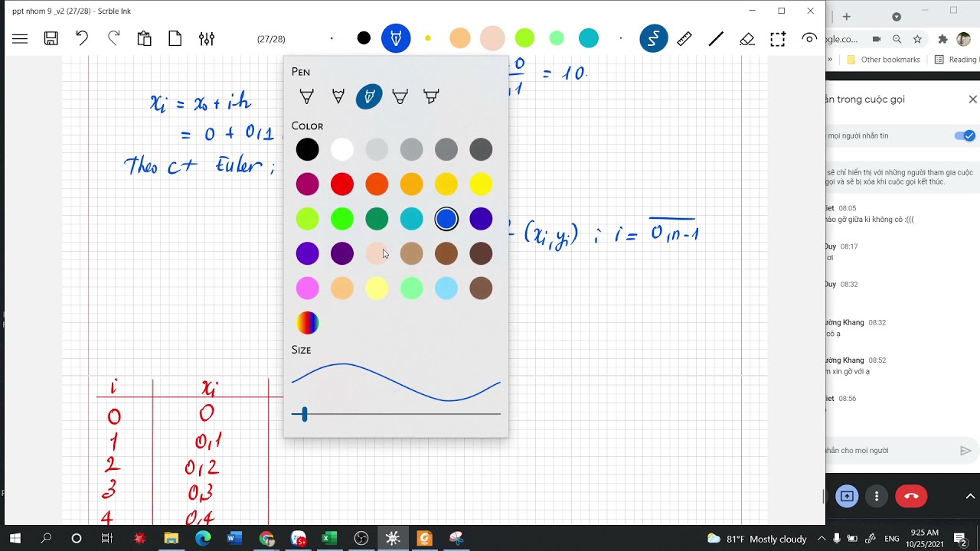
Task: Add a new page with the page icon
Action: click(x=175, y=38)
